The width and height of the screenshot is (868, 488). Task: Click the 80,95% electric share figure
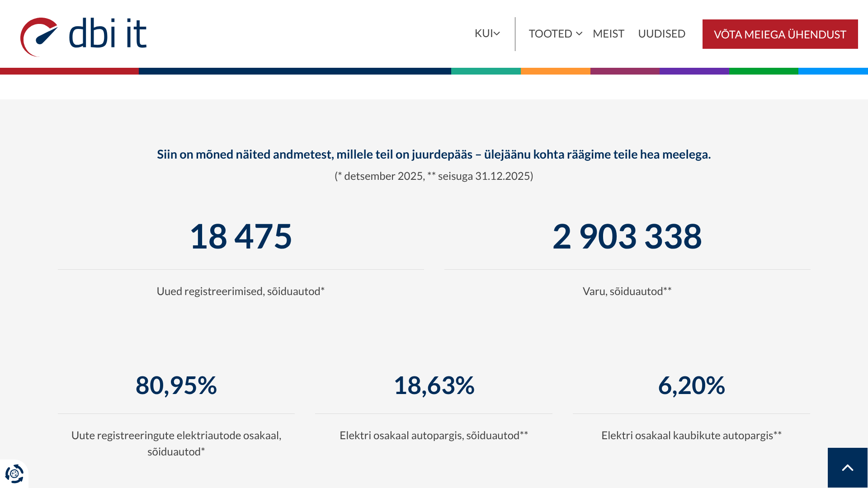coord(176,385)
